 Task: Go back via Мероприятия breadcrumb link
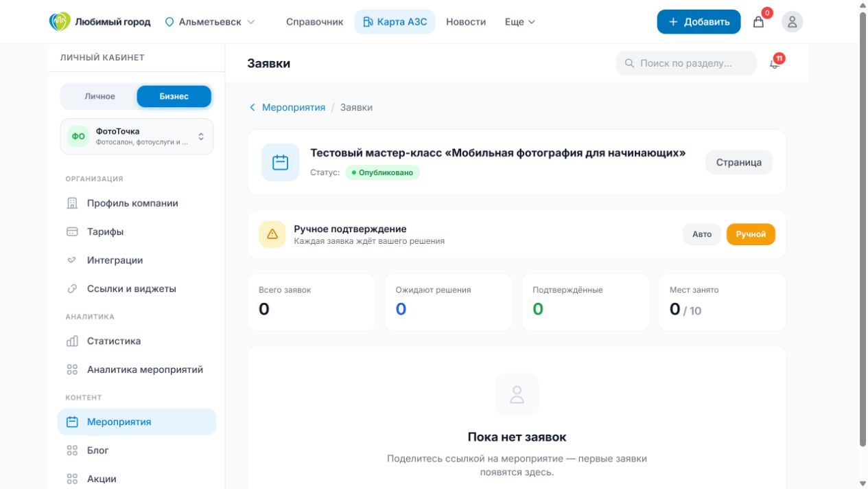[x=294, y=108]
